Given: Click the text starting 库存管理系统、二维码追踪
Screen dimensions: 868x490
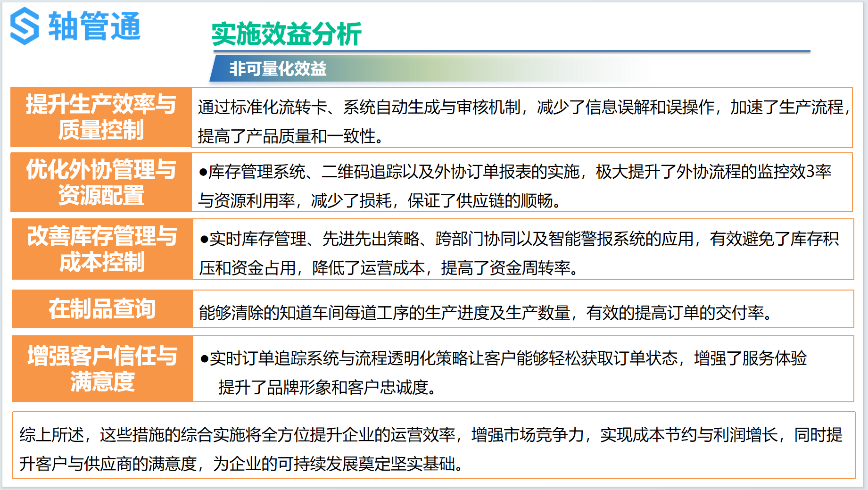Looking at the screenshot, I should coord(515,172).
